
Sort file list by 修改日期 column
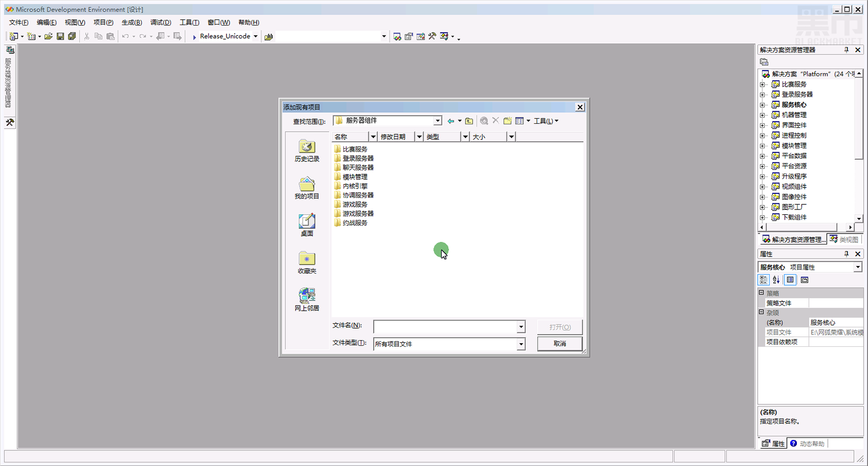[396, 137]
